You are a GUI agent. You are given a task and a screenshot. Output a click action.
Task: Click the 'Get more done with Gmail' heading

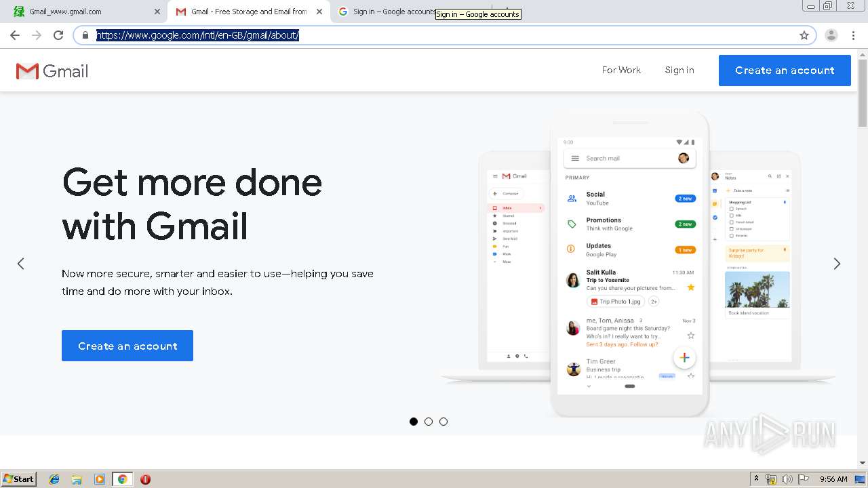(192, 203)
